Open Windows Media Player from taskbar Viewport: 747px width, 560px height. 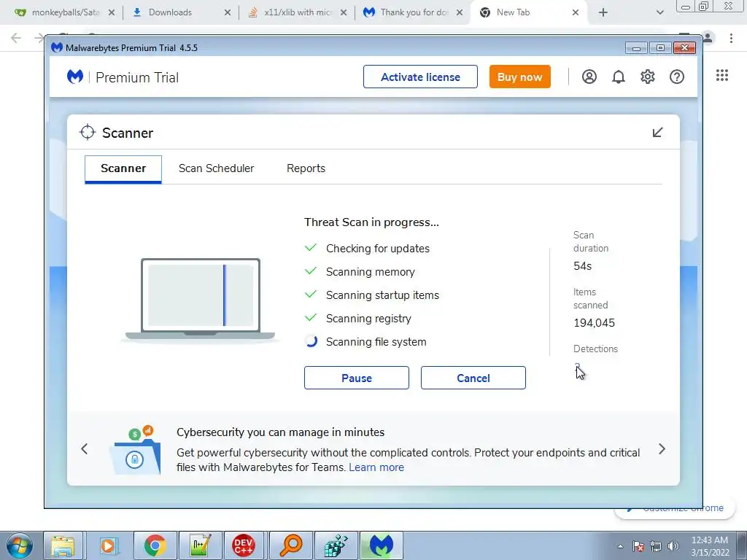click(x=108, y=545)
